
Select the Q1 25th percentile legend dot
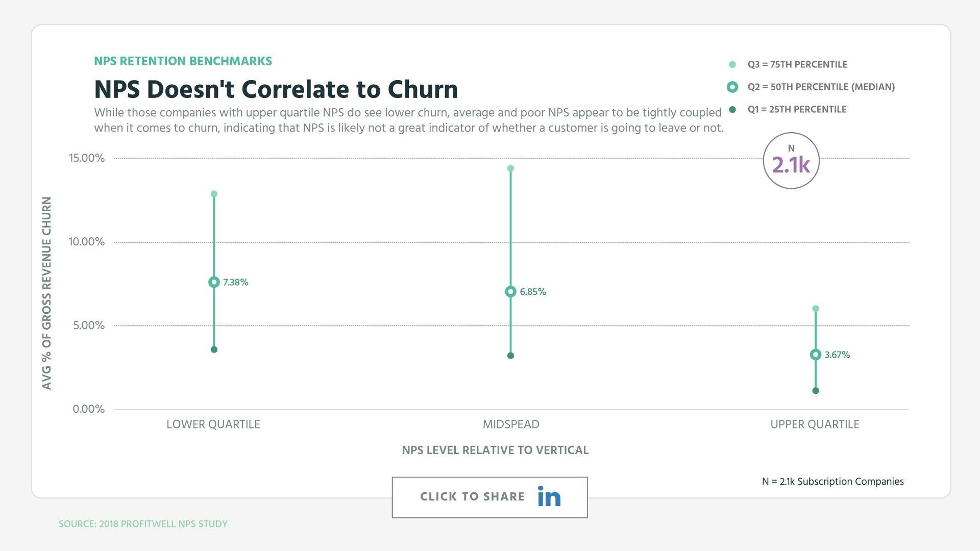point(732,109)
